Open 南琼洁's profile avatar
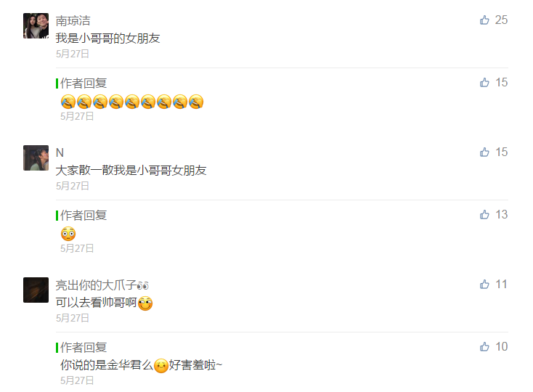533x392 pixels. pos(36,26)
